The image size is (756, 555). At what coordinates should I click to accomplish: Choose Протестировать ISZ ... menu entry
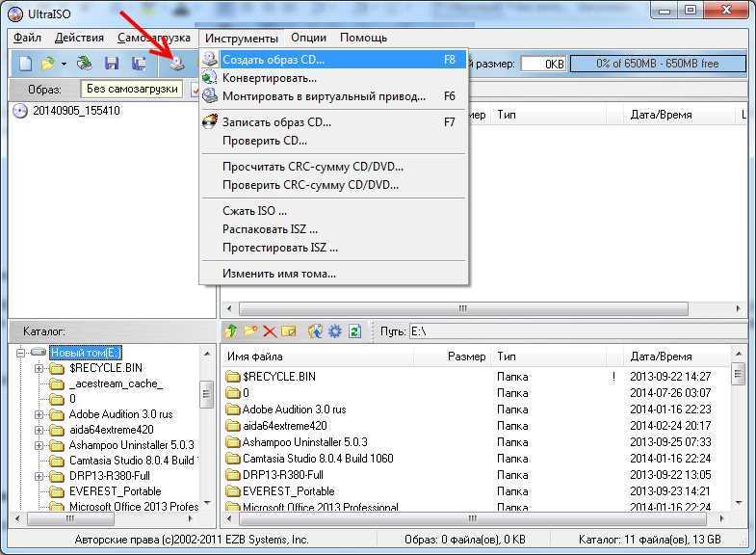point(333,248)
